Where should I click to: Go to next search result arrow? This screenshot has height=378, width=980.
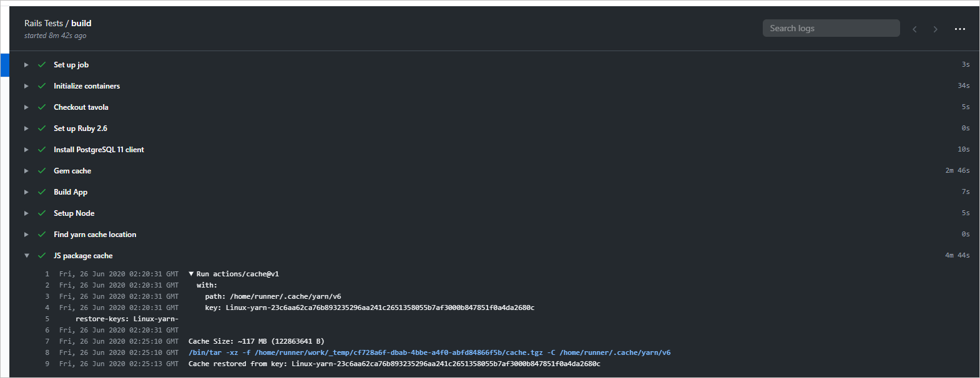click(x=935, y=29)
